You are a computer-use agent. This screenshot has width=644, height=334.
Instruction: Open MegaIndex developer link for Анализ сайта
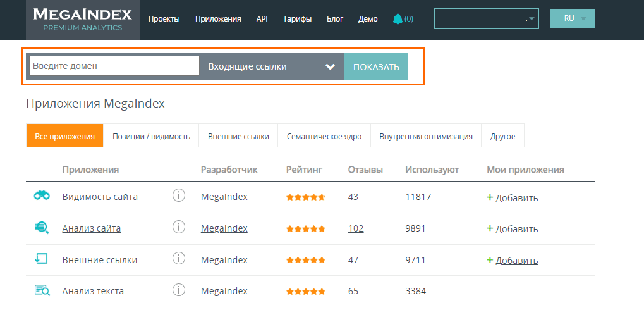[224, 228]
